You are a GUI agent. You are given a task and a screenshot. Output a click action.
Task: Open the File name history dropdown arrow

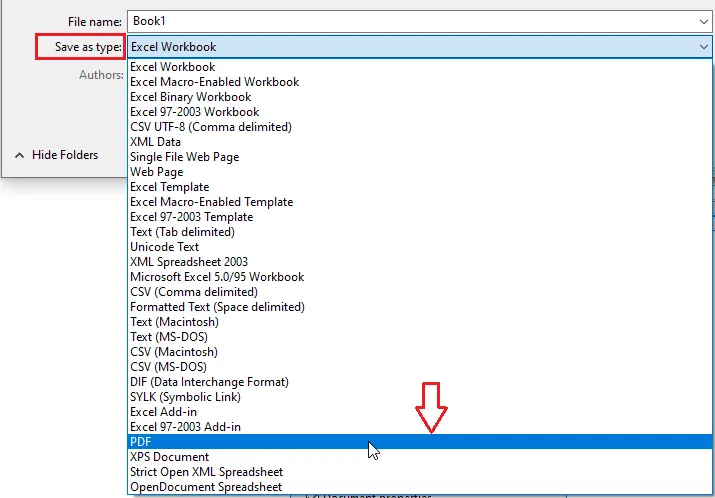click(703, 21)
